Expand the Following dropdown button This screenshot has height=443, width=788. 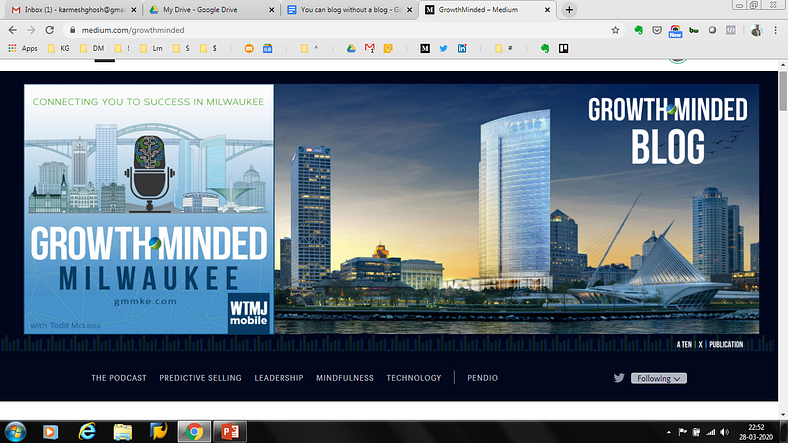(x=659, y=378)
